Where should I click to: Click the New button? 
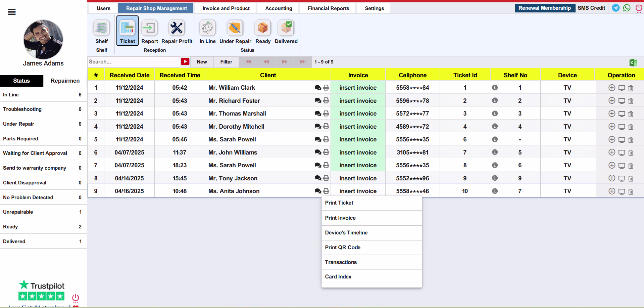(x=202, y=62)
